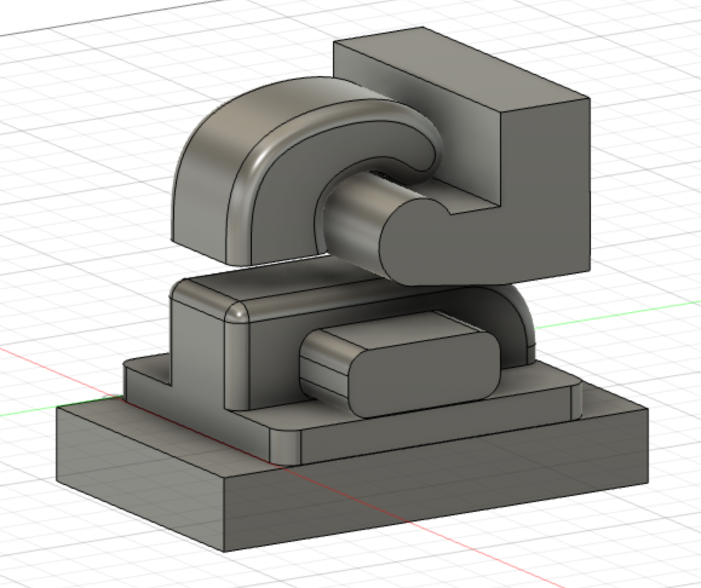701x588 pixels.
Task: Select rounded vertical corner of the stepped plate
Action: (285, 447)
